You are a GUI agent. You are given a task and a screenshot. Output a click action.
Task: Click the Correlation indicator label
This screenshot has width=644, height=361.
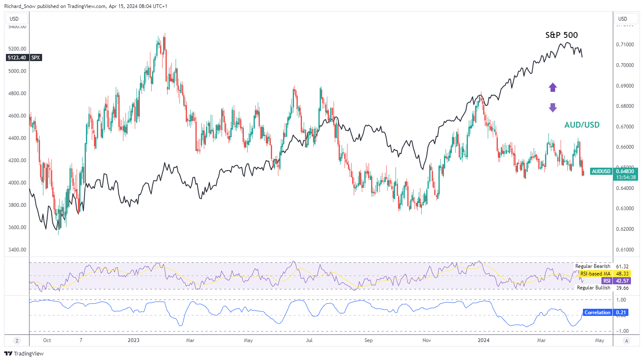tap(597, 313)
